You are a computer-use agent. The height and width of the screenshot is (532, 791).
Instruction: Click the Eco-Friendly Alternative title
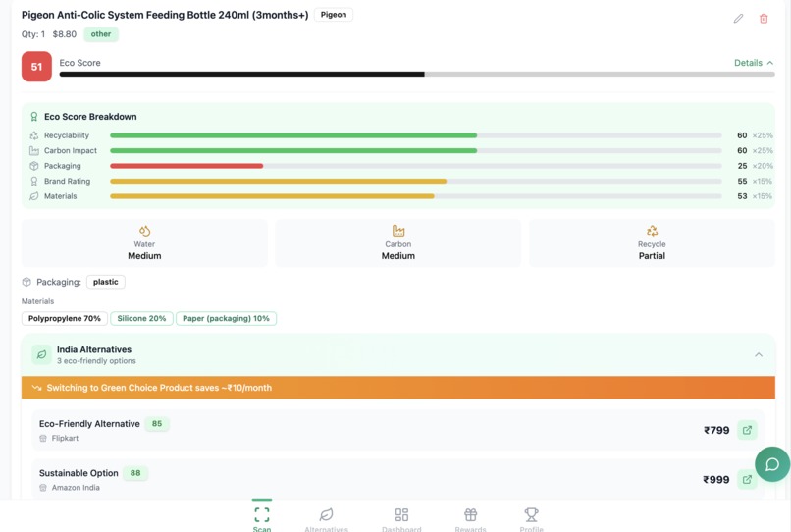[89, 423]
